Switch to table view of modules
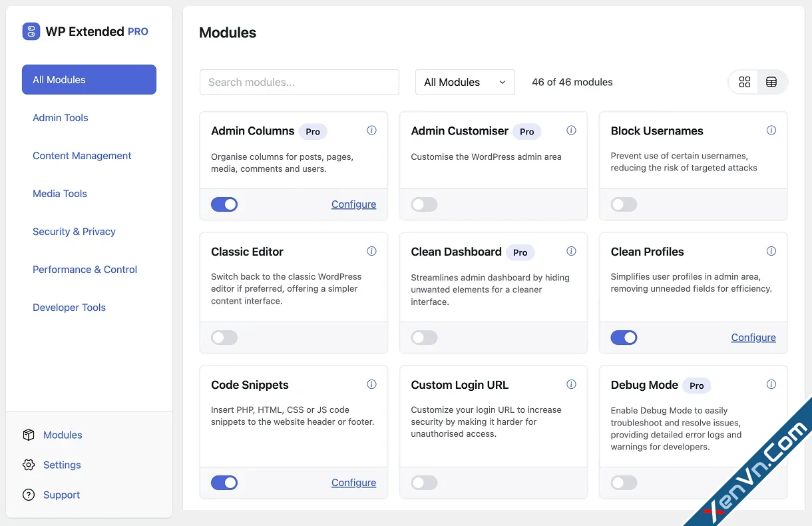 (x=771, y=82)
